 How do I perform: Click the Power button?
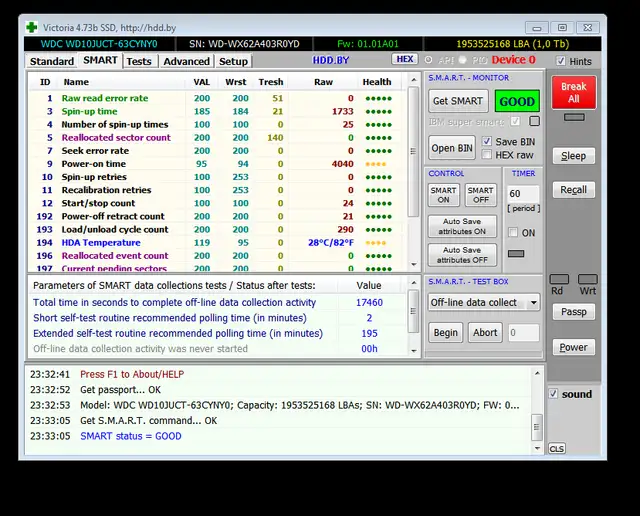point(573,347)
